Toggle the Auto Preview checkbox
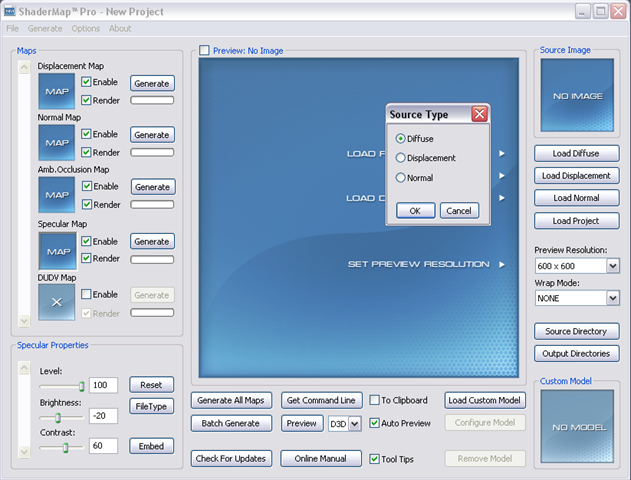 [375, 423]
